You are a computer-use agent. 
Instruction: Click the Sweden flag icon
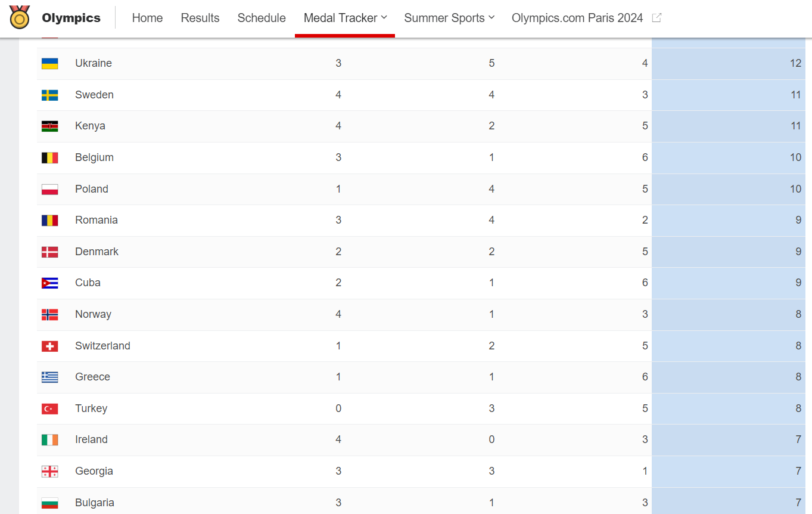pyautogui.click(x=49, y=95)
